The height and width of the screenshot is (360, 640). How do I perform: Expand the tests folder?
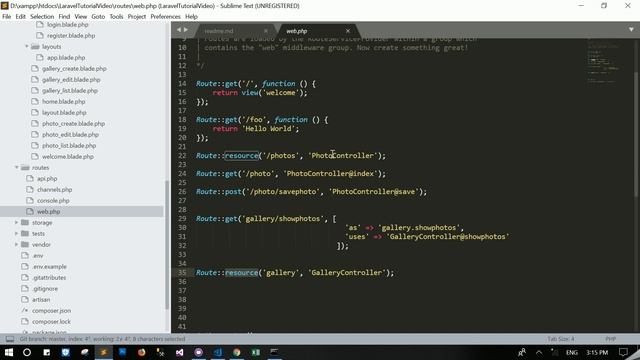[x=17, y=233]
